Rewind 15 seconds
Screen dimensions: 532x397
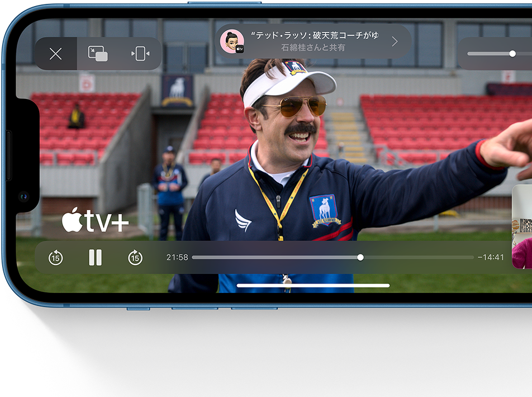point(56,258)
